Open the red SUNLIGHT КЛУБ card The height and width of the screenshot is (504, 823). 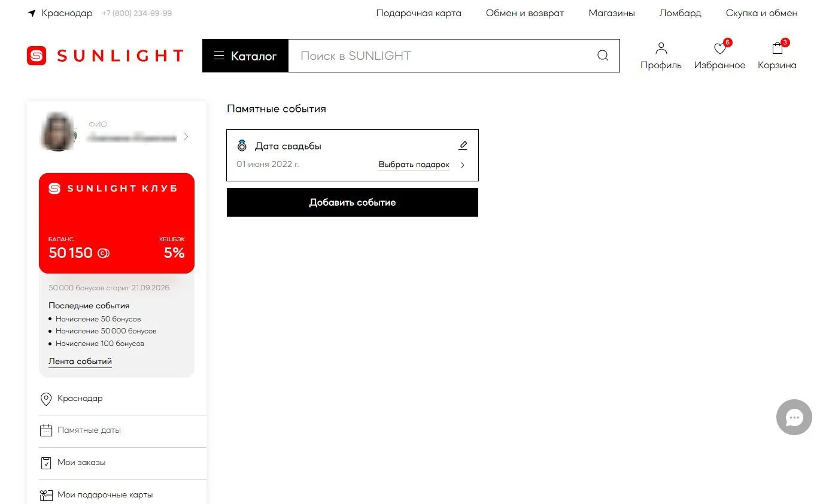pos(117,223)
